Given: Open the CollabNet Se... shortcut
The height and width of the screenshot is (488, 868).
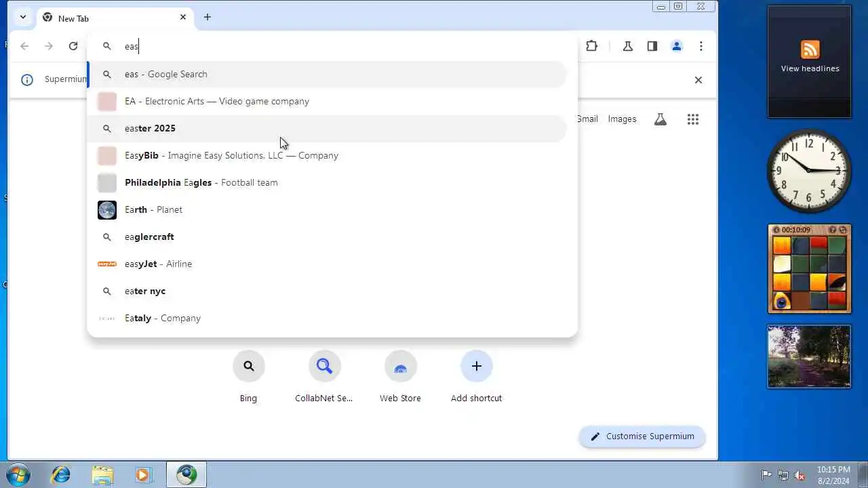Looking at the screenshot, I should (x=324, y=378).
